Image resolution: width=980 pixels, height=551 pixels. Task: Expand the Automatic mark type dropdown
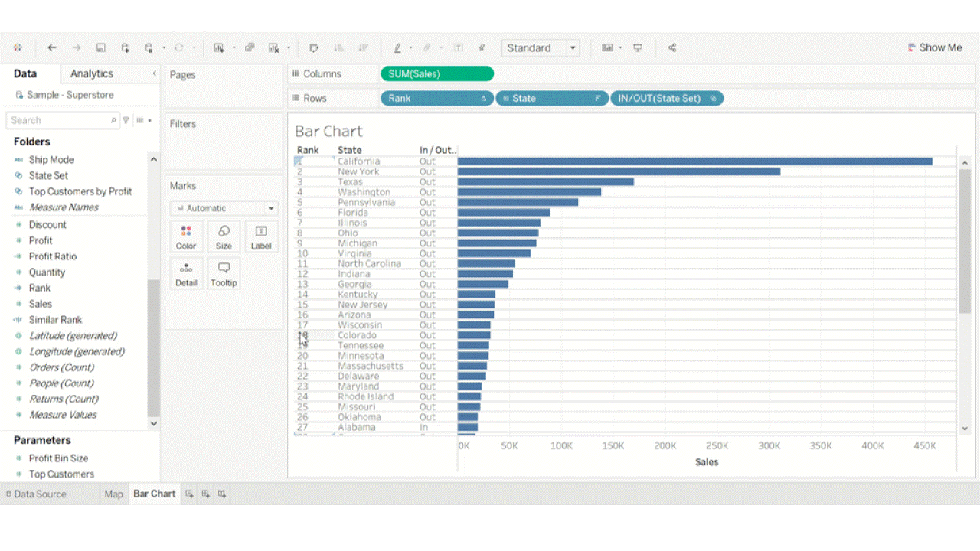[x=270, y=208]
